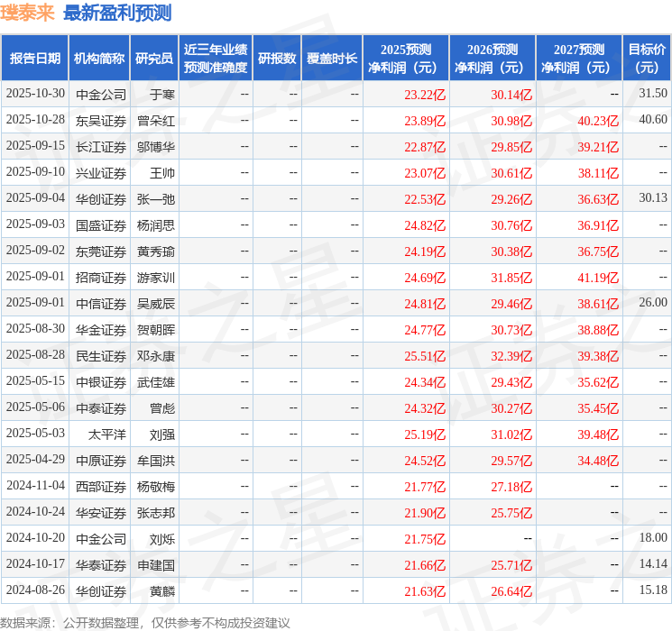Sort by 2025预测净利润 column header
This screenshot has height=631, width=672.
click(406, 59)
